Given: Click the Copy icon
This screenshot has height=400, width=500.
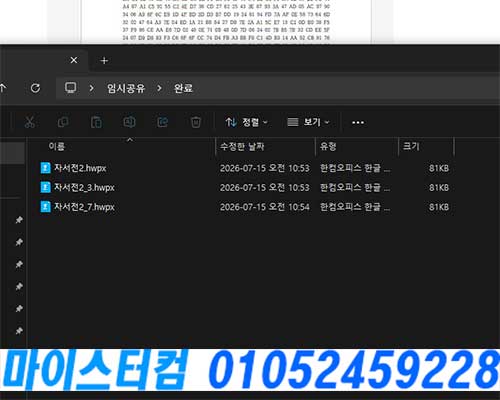Looking at the screenshot, I should 63,122.
